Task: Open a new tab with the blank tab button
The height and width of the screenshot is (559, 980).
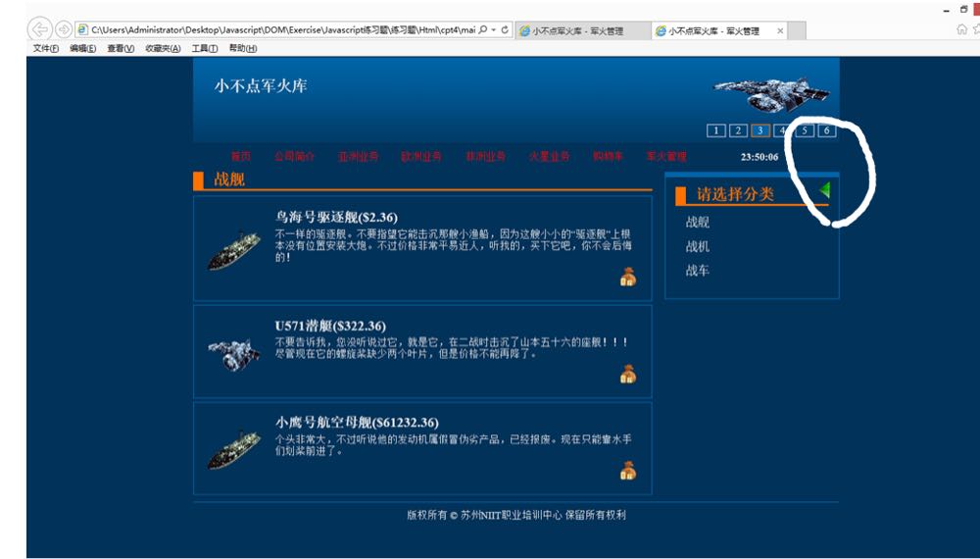Action: click(797, 30)
